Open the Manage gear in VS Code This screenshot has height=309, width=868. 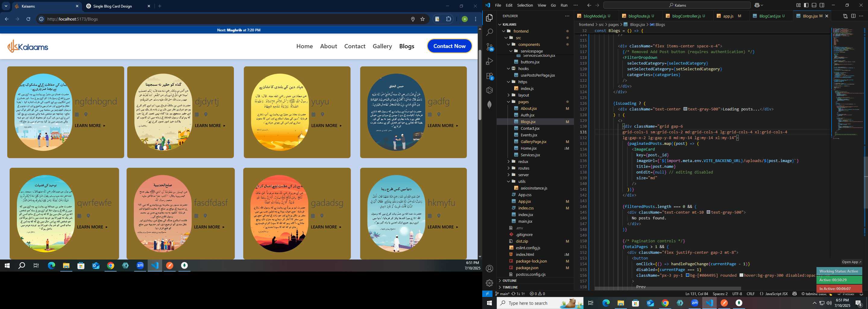pos(489,283)
